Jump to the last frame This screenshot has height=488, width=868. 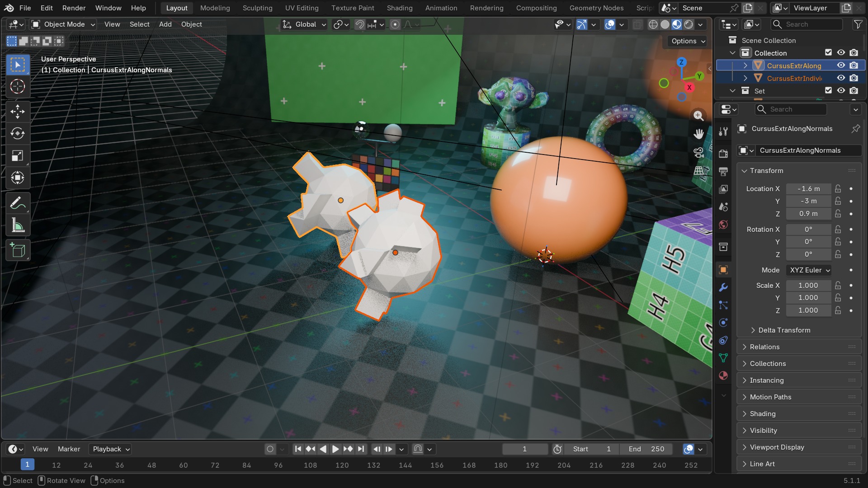pos(361,449)
